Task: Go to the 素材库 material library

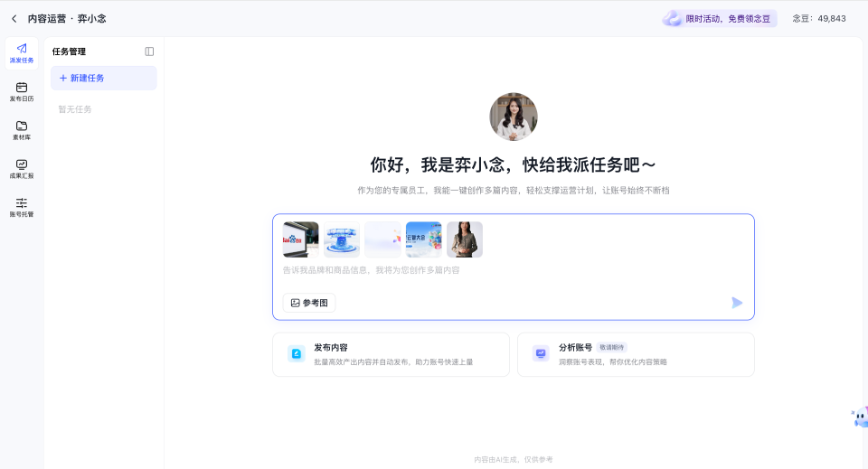Action: [22, 130]
